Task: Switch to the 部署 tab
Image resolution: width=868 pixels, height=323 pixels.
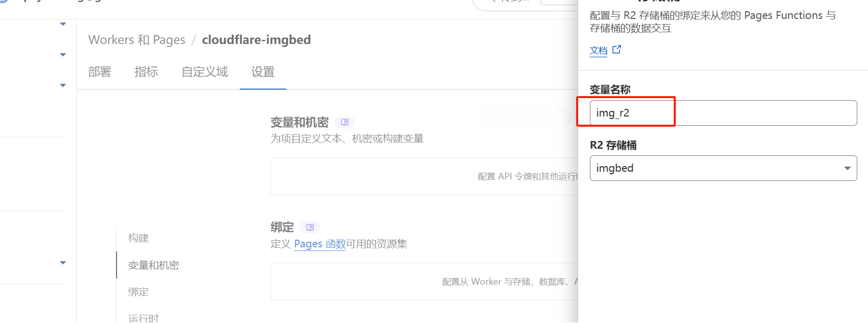Action: [x=100, y=72]
